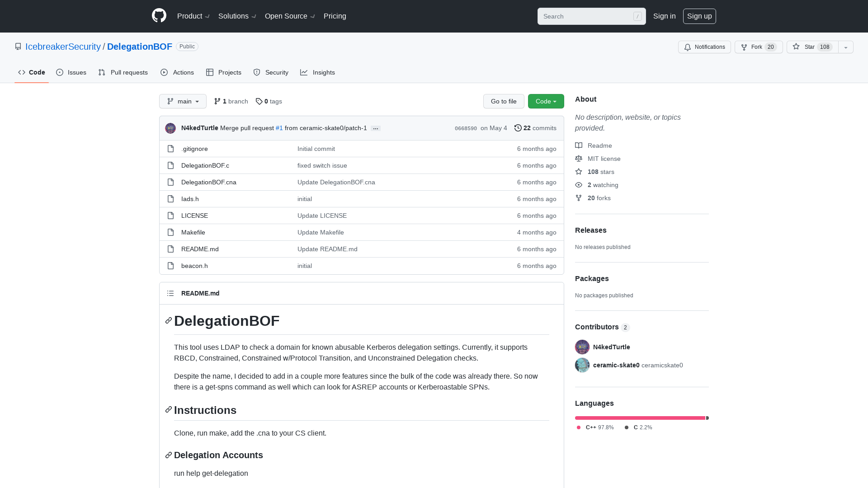Expand the Product menu
Screen dimensions: 868x488
point(193,16)
